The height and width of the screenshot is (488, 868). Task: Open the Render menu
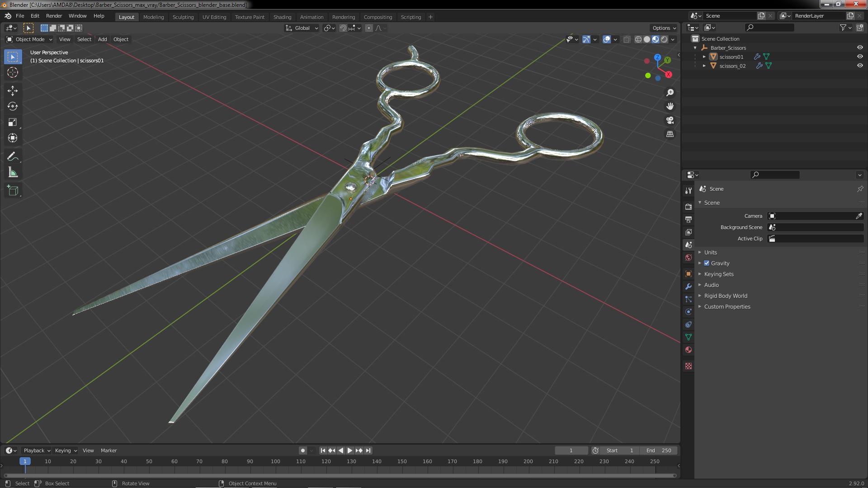pyautogui.click(x=54, y=16)
